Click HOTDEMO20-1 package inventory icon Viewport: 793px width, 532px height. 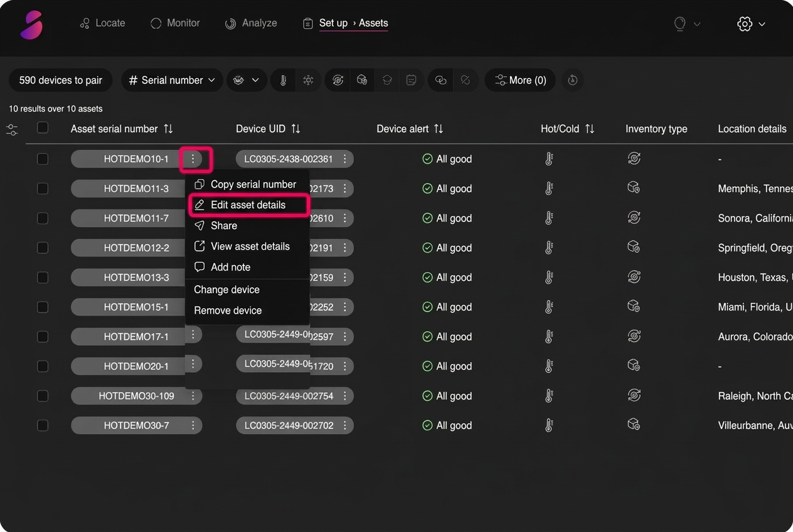tap(634, 366)
